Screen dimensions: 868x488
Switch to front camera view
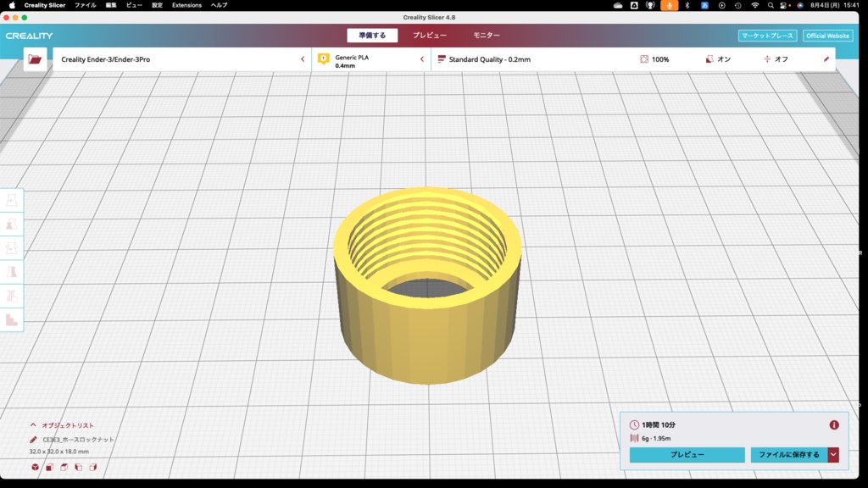[50, 467]
